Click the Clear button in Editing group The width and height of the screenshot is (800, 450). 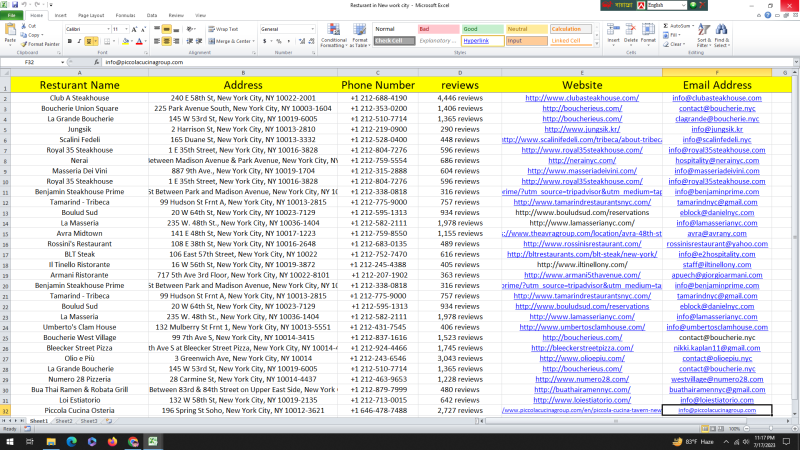point(673,44)
